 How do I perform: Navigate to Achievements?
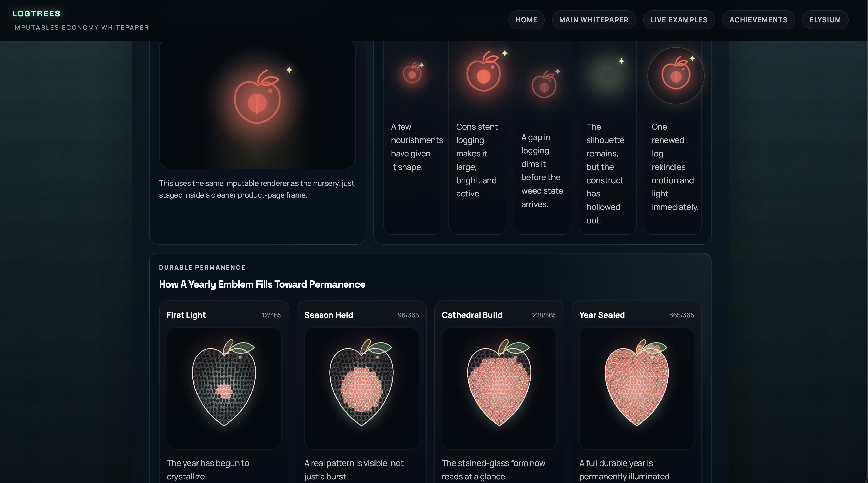[758, 20]
